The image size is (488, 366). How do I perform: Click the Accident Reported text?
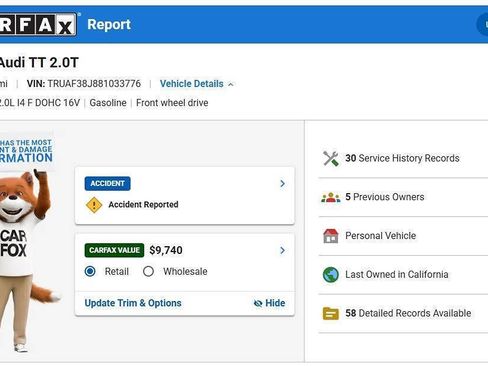143,205
